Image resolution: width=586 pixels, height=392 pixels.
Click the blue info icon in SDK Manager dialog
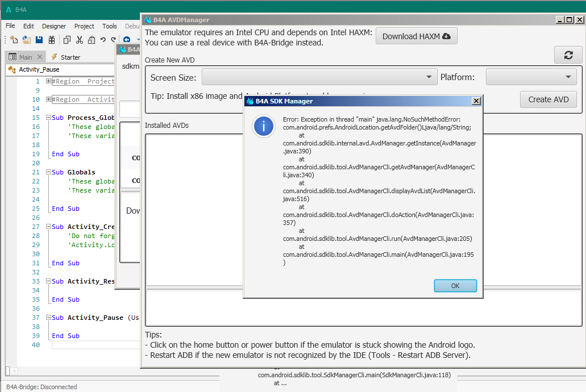coord(264,126)
